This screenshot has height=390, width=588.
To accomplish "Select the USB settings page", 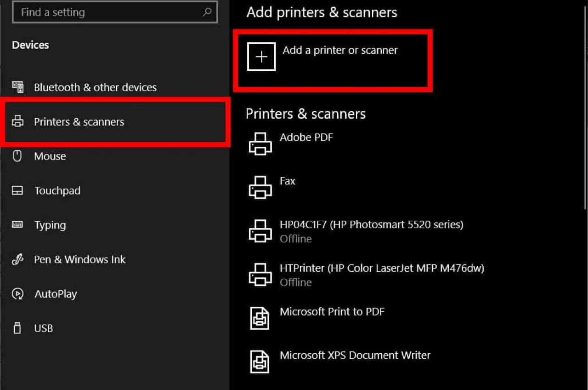I will [x=43, y=328].
